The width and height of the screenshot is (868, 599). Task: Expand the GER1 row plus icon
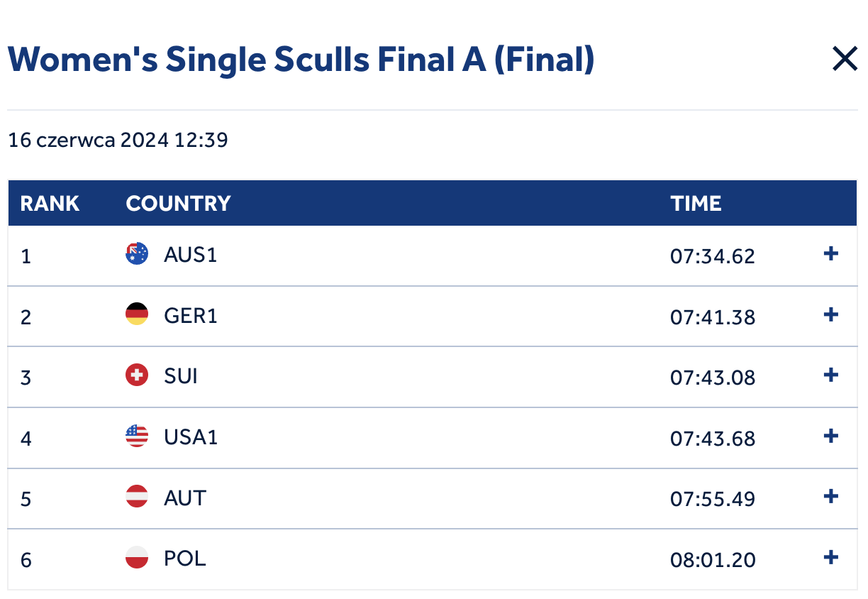[831, 315]
